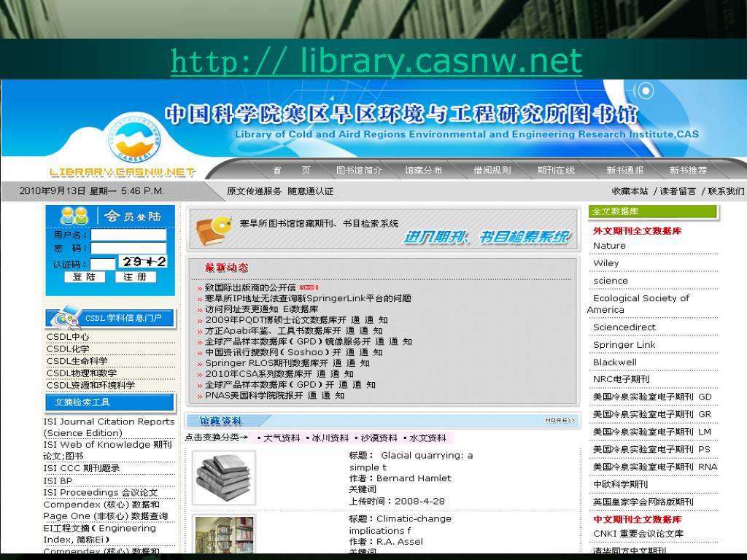Image resolution: width=747 pixels, height=560 pixels.
Task: Open news about SpringerLink IP address problem
Action: click(x=308, y=298)
